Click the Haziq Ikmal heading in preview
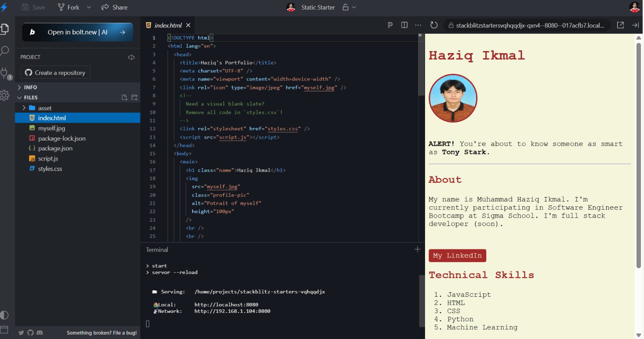This screenshot has width=644, height=339. (x=477, y=55)
